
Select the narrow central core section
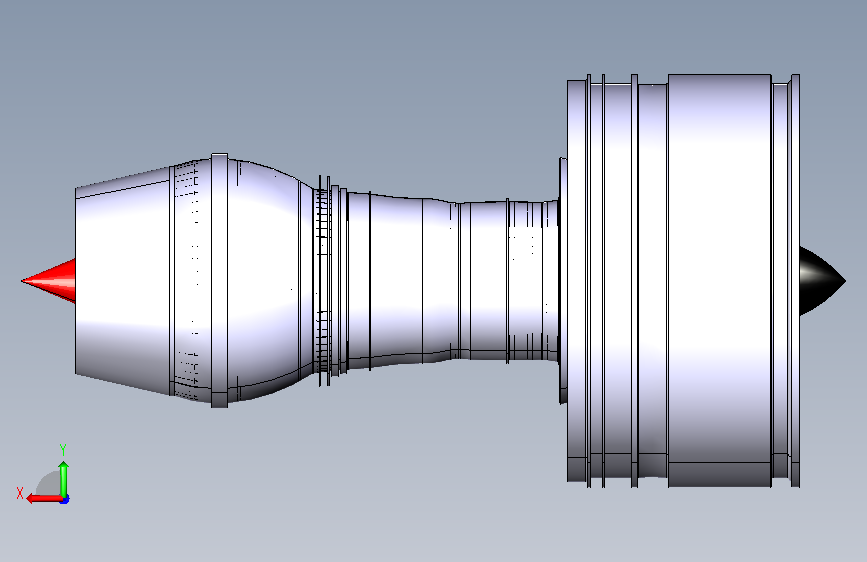coord(453,281)
